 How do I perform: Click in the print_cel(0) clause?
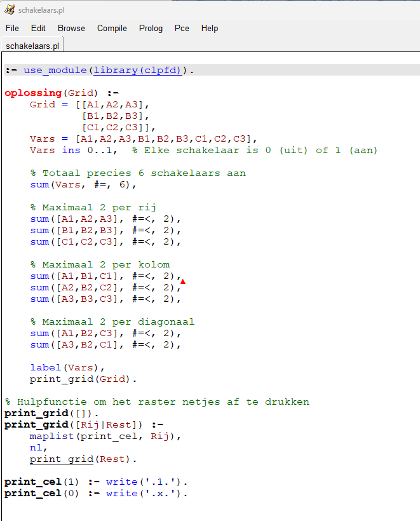coord(95,494)
